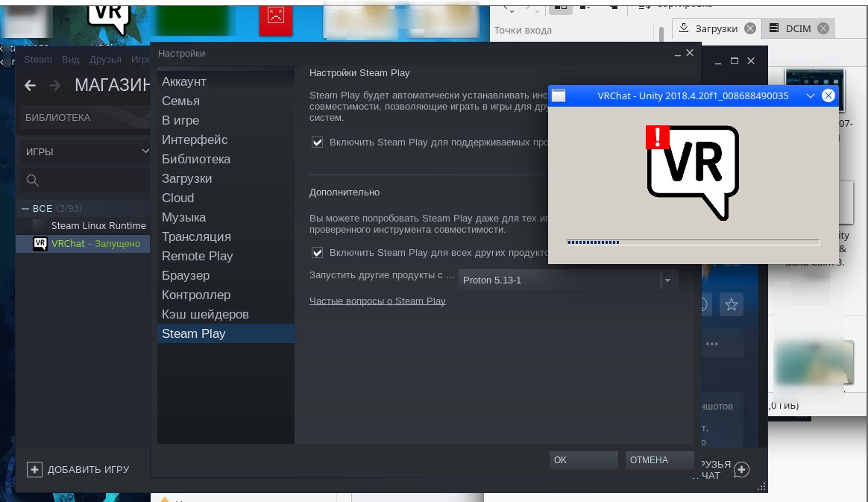Screen dimensions: 868x502
Task: Open the Steam menu in Steam window
Action: pos(37,59)
